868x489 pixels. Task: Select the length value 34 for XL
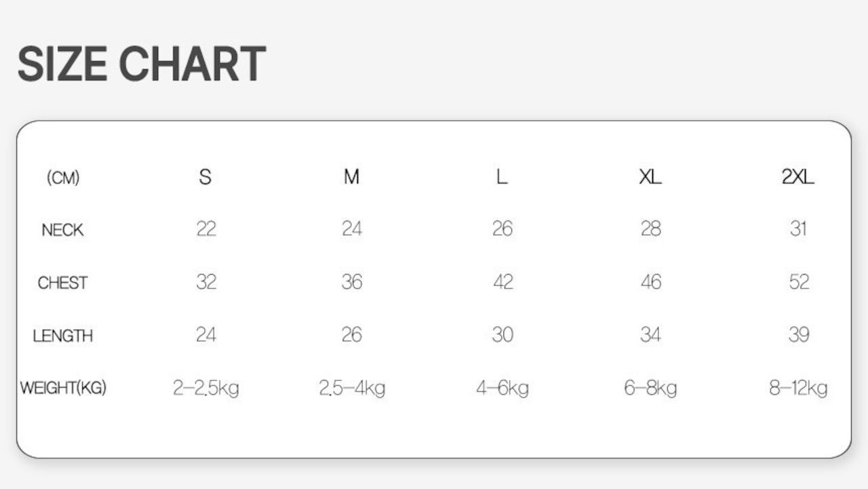(x=650, y=335)
